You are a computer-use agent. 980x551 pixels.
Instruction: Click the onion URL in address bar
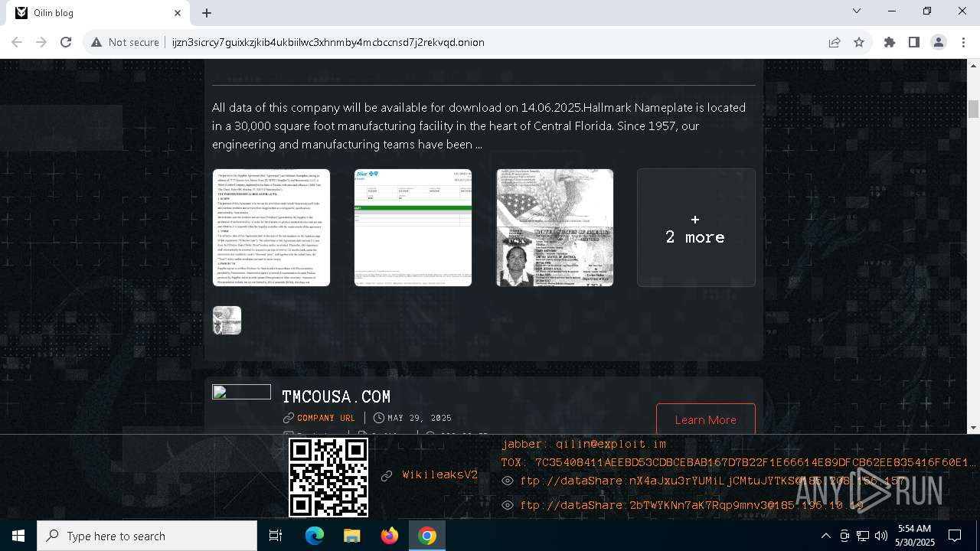tap(328, 42)
